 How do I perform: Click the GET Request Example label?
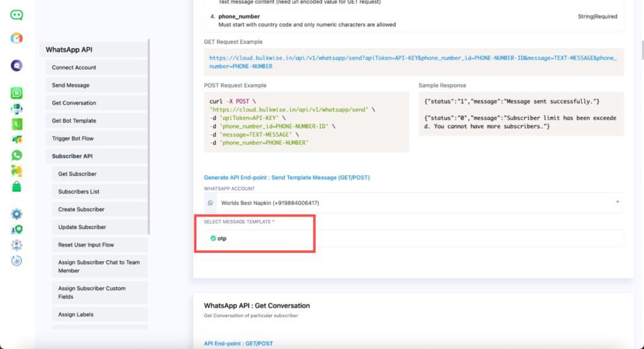(x=233, y=42)
